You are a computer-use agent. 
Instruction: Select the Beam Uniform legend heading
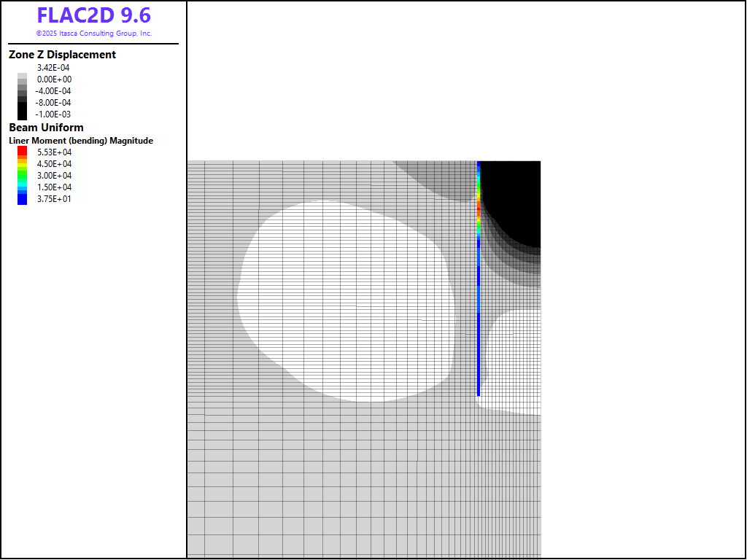click(46, 128)
